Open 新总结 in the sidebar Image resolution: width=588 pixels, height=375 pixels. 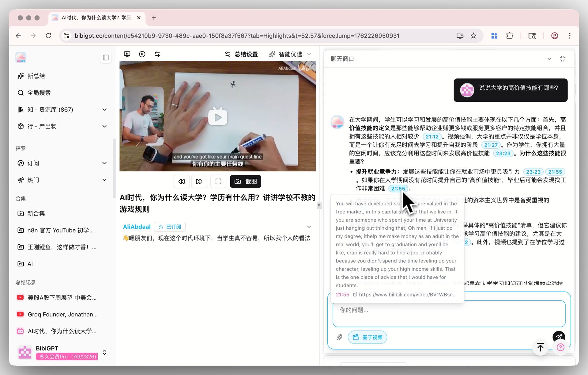coord(36,76)
